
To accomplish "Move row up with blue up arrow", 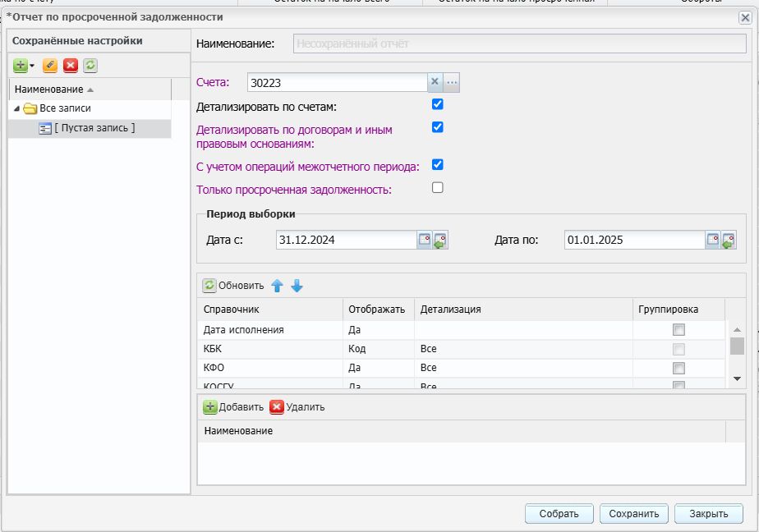I will [277, 286].
